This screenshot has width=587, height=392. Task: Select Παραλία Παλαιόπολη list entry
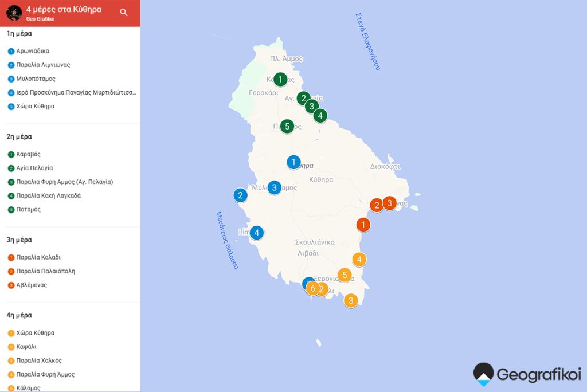tap(45, 271)
